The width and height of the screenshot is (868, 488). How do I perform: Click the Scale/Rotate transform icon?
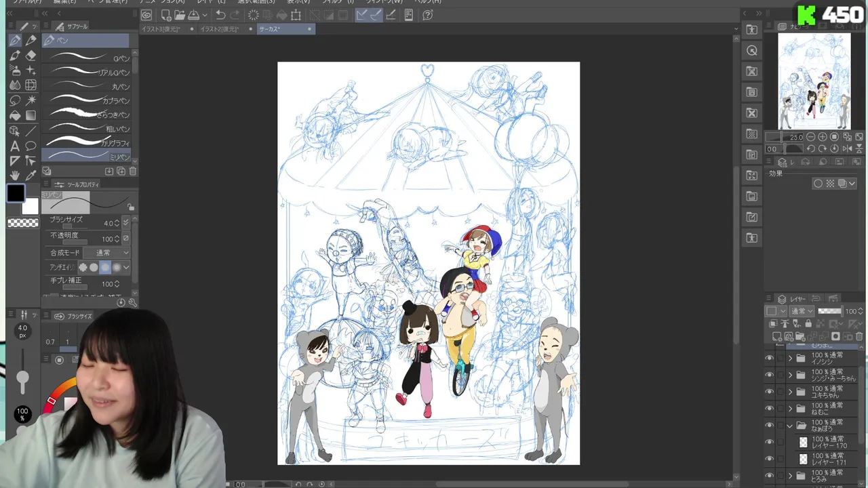coord(296,15)
